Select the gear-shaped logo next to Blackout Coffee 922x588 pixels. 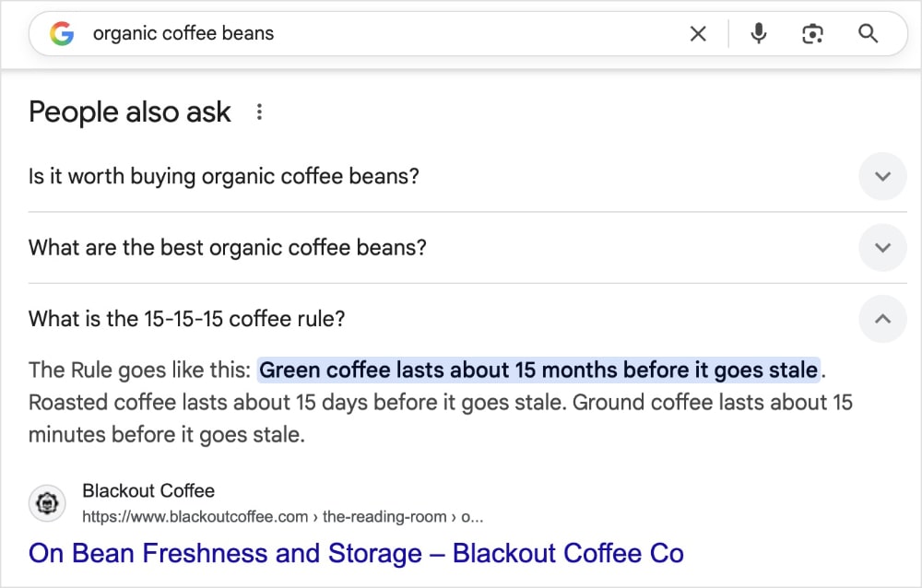(x=47, y=503)
